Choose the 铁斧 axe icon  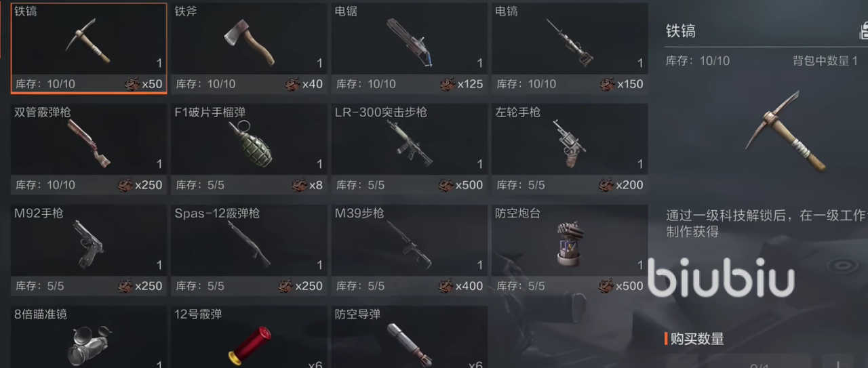(x=249, y=41)
